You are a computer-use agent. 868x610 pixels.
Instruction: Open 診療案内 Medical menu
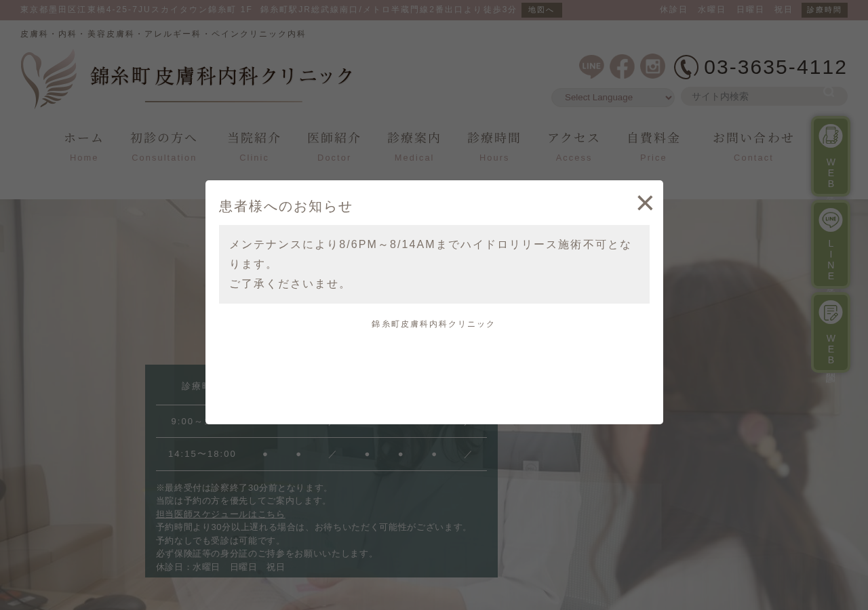[414, 146]
